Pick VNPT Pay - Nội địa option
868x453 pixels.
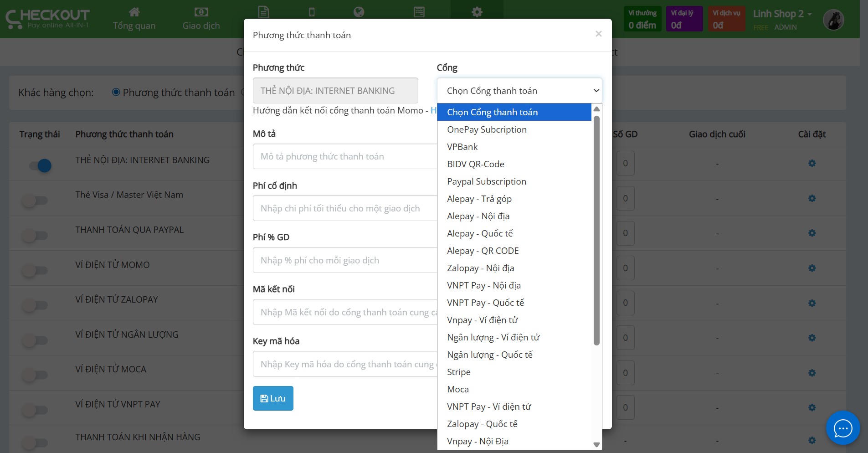tap(514, 285)
